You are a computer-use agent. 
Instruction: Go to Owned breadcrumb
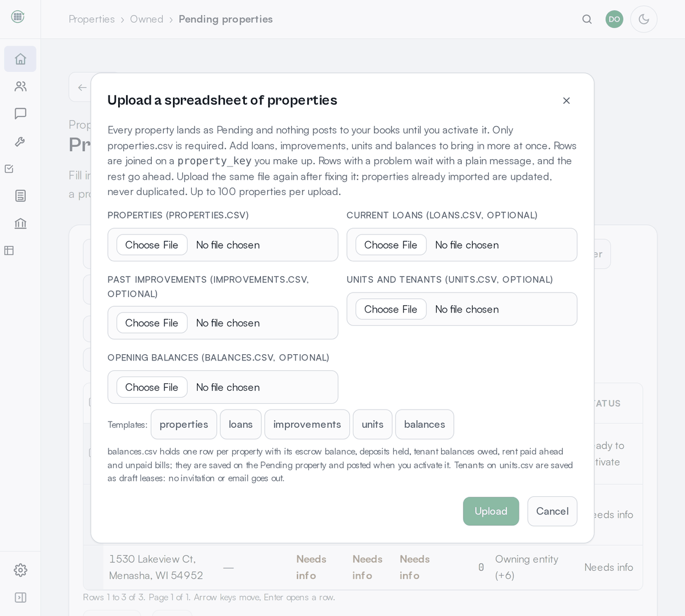pos(147,19)
